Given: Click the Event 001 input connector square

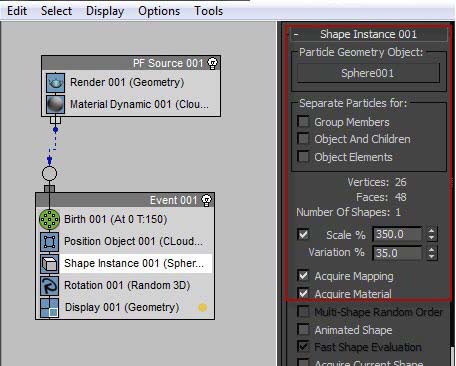Looking at the screenshot, I should point(49,189).
